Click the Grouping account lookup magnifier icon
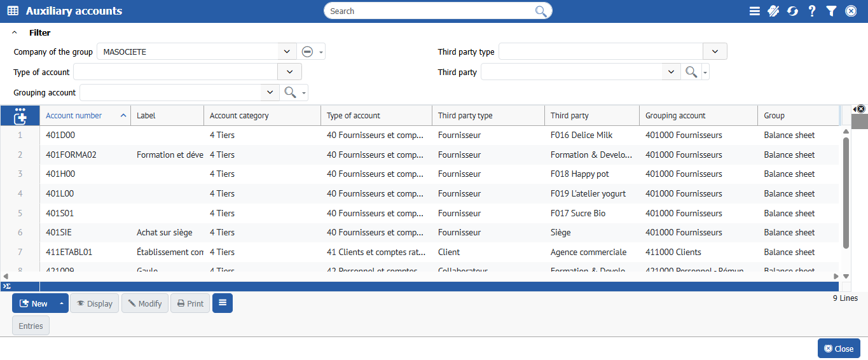 [290, 92]
